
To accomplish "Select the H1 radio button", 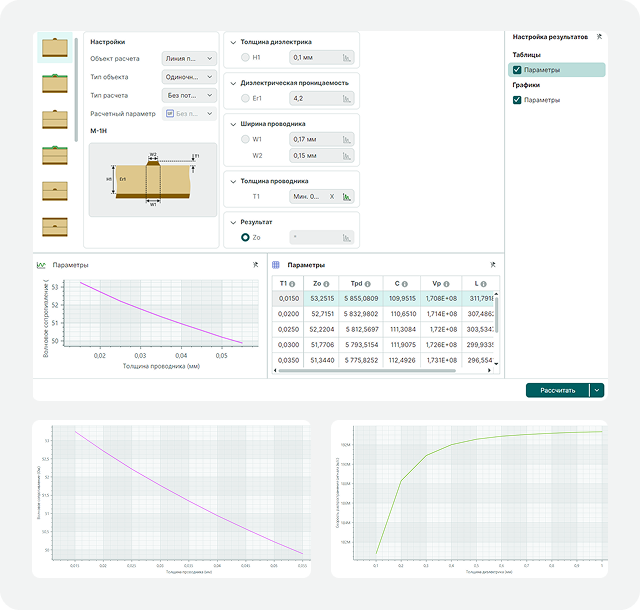I will pyautogui.click(x=245, y=58).
